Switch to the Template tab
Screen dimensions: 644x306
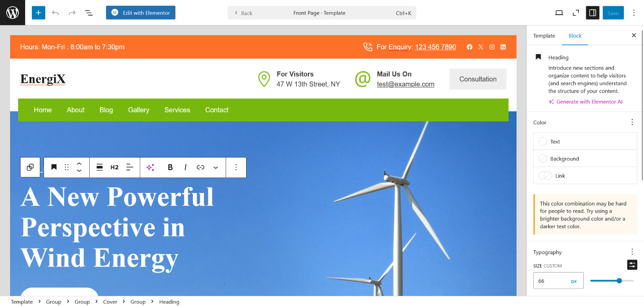pyautogui.click(x=544, y=36)
